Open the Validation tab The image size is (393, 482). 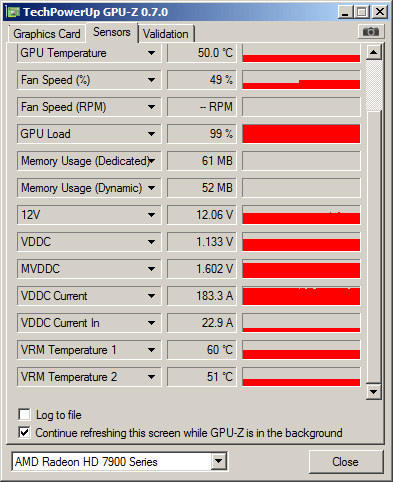tap(166, 34)
